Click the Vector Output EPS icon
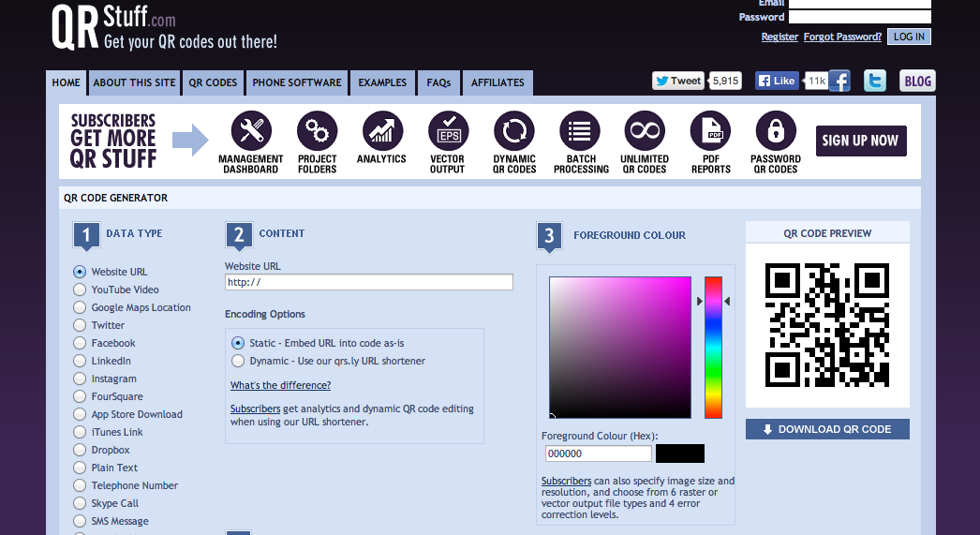 [x=448, y=130]
